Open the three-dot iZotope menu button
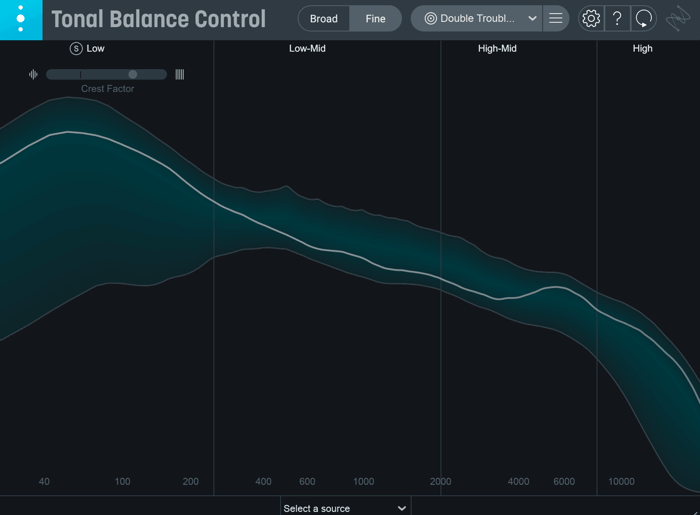Image resolution: width=700 pixels, height=515 pixels. 21,20
